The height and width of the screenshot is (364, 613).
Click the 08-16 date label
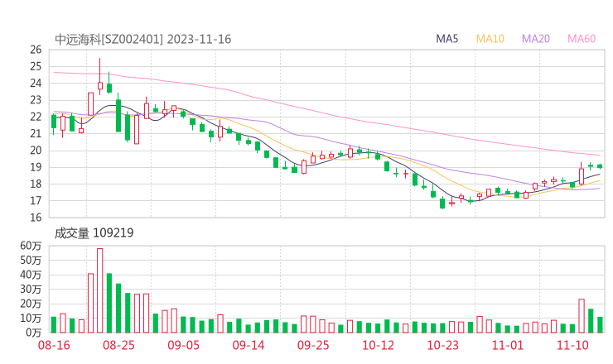click(x=54, y=345)
